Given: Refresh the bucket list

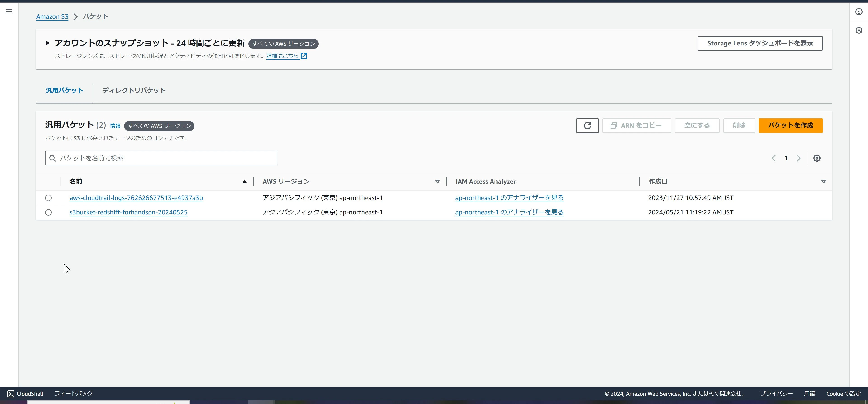Looking at the screenshot, I should (587, 126).
